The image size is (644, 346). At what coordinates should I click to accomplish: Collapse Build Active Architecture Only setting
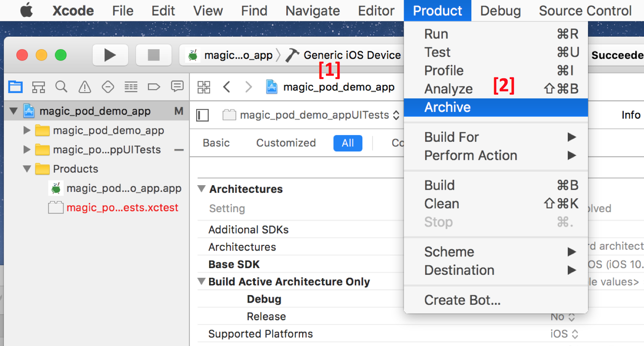(202, 281)
